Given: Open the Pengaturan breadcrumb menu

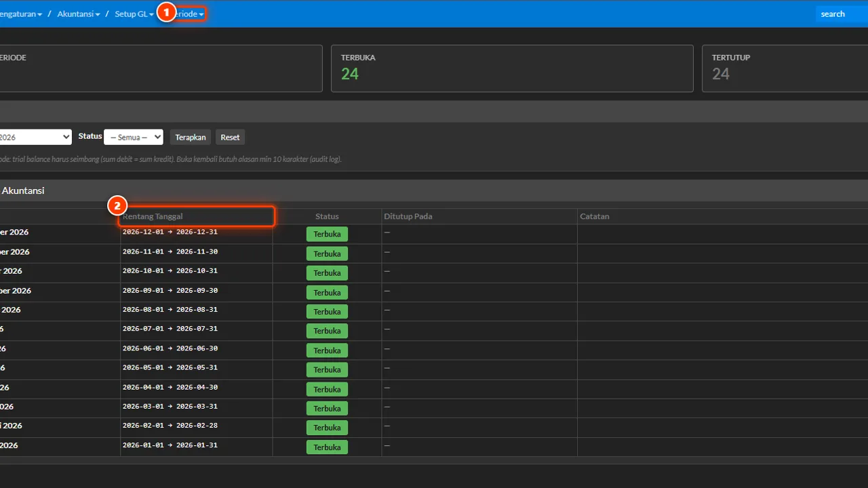Looking at the screenshot, I should 21,14.
